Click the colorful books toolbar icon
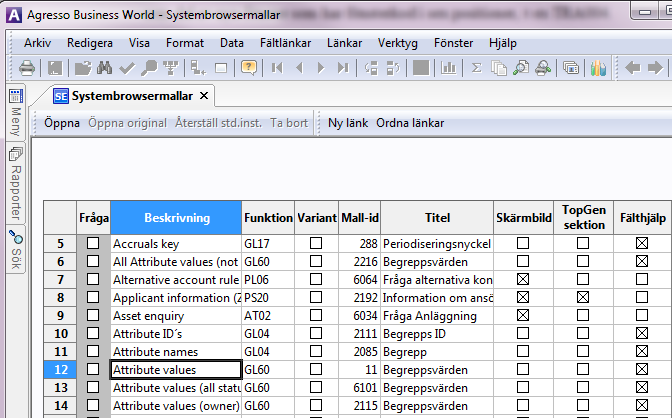The width and height of the screenshot is (672, 418). point(598,68)
